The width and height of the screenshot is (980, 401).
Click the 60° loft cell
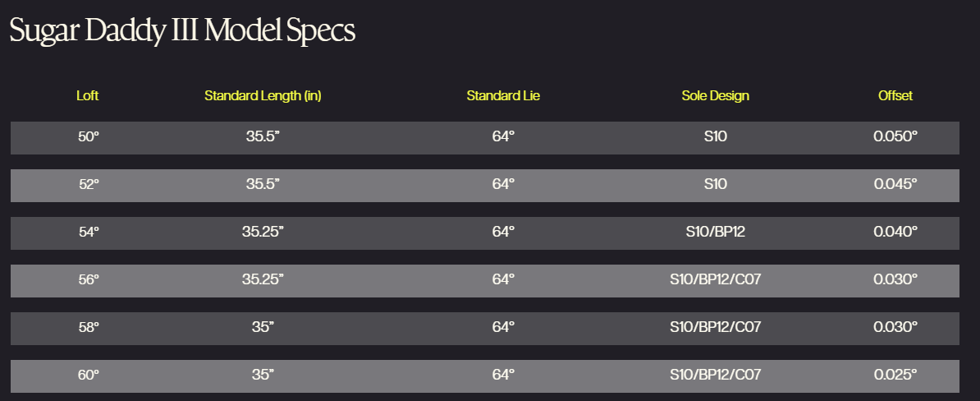pyautogui.click(x=88, y=374)
